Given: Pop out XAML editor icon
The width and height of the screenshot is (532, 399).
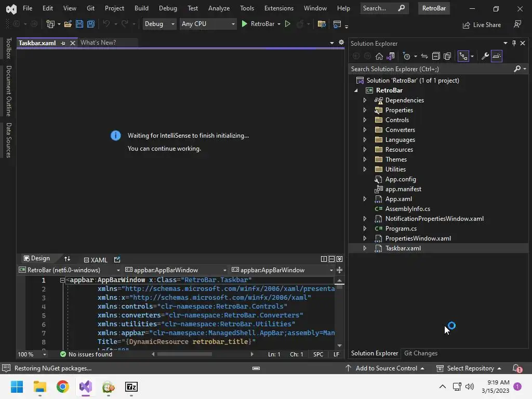Looking at the screenshot, I should click(x=117, y=260).
